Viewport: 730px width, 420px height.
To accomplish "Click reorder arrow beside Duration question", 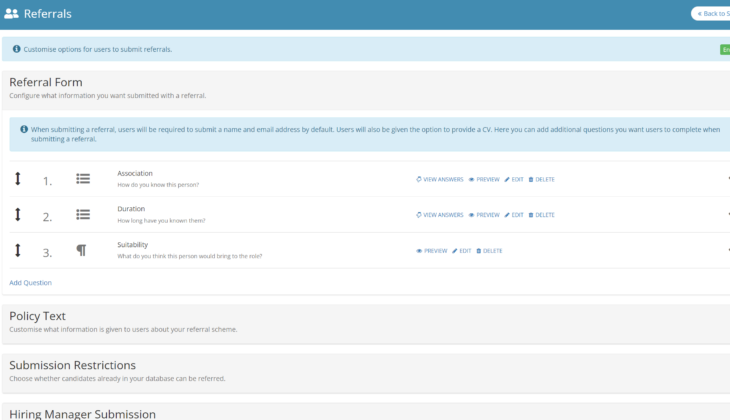I will click(x=17, y=215).
